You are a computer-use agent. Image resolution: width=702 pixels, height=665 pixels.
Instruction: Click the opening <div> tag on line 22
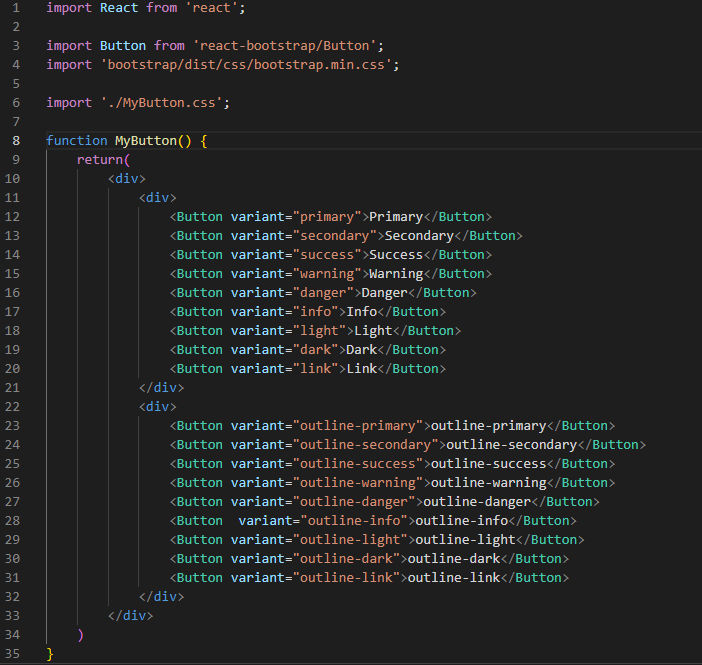tap(158, 407)
